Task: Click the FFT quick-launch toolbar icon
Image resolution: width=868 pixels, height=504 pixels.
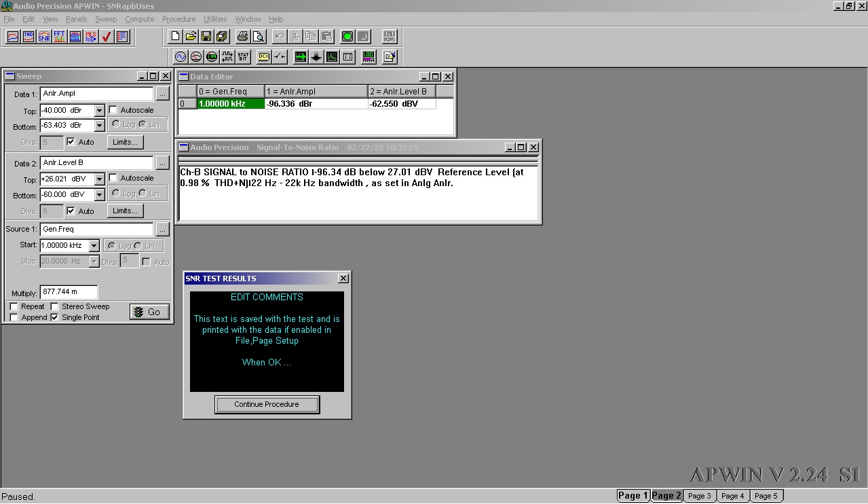Action: (60, 37)
